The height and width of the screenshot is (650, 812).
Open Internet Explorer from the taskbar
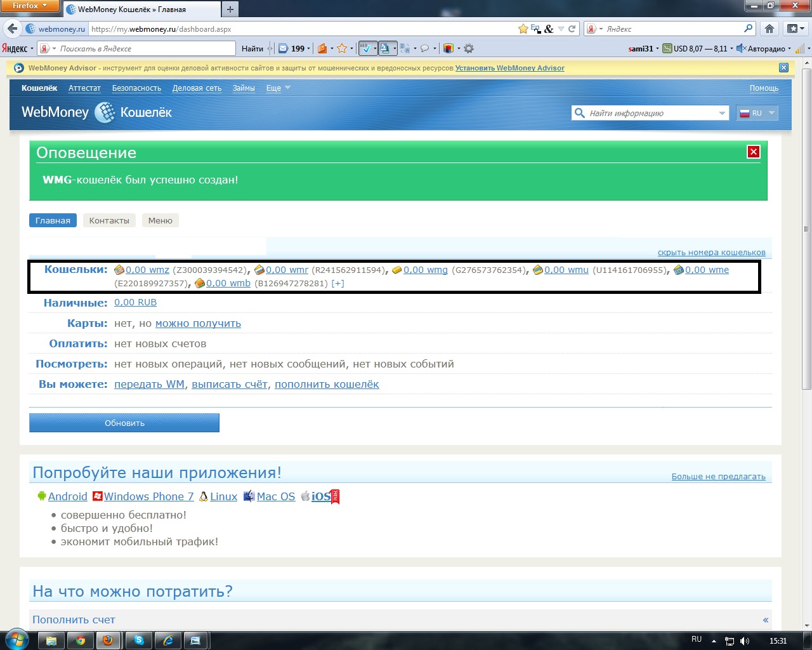click(x=168, y=640)
